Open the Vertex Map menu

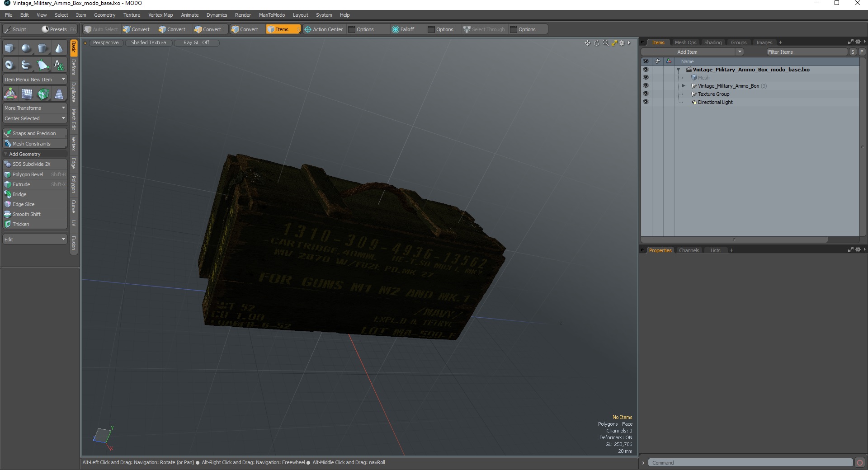tap(160, 15)
